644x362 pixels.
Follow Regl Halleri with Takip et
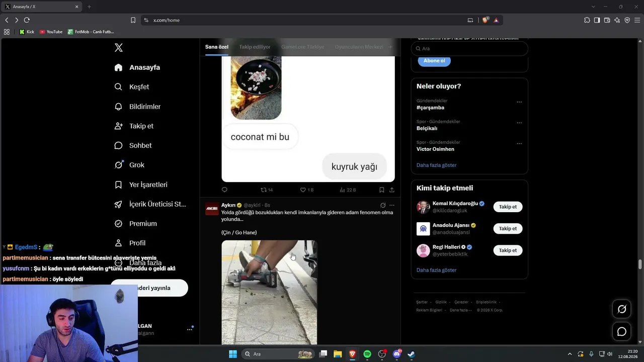tap(508, 250)
